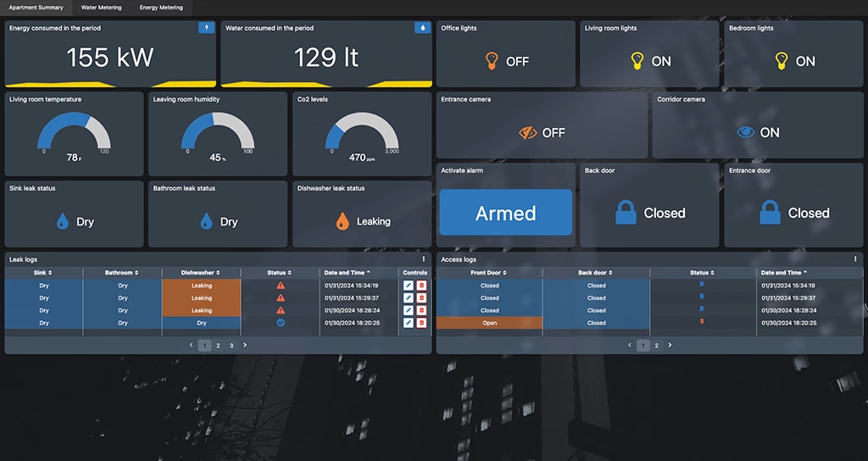868x461 pixels.
Task: Open the Access logs options menu
Action: click(x=855, y=259)
